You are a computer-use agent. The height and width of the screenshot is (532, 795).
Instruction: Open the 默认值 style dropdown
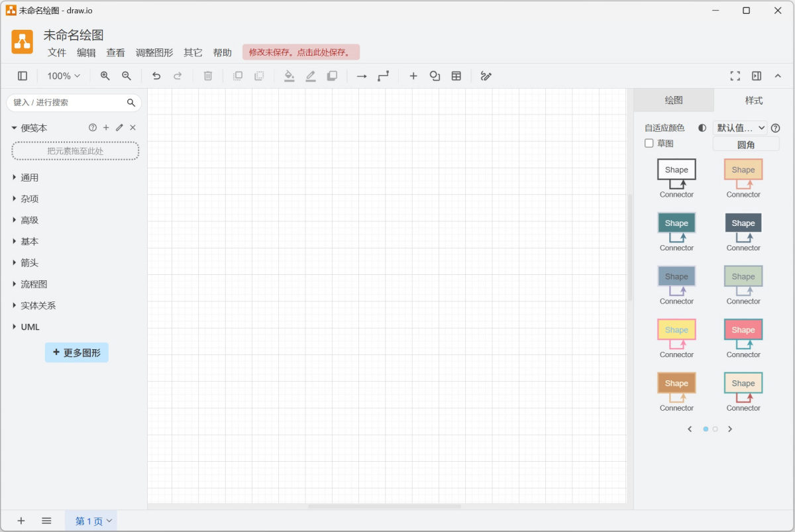[x=740, y=127]
